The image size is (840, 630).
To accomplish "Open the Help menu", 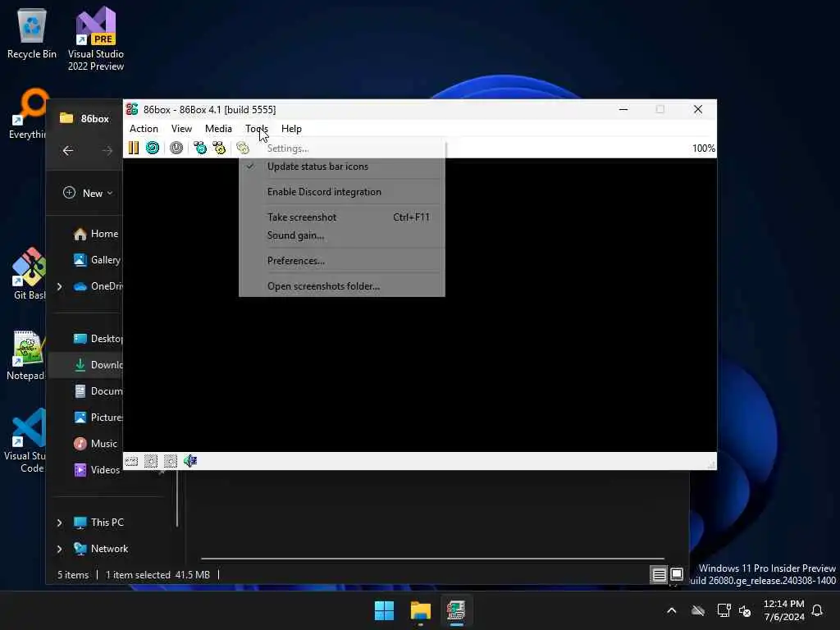I will tap(291, 129).
